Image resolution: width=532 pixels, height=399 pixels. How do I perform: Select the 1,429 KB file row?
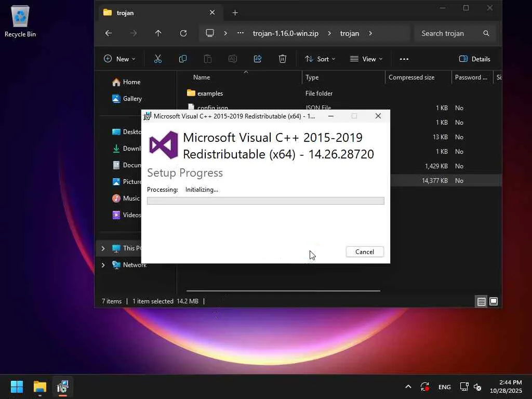click(x=446, y=166)
